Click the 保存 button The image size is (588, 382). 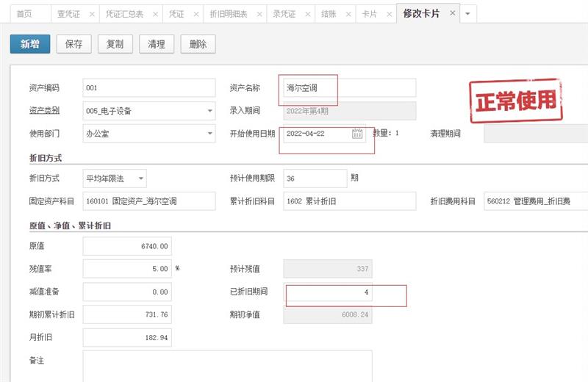(73, 44)
